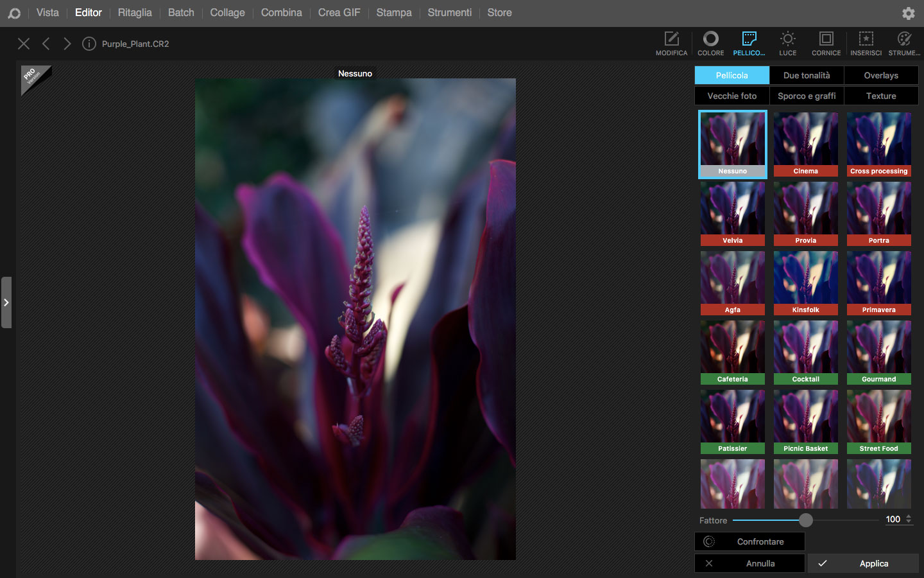The image size is (924, 578).
Task: Increase the Fattore value stepper
Action: tap(909, 516)
